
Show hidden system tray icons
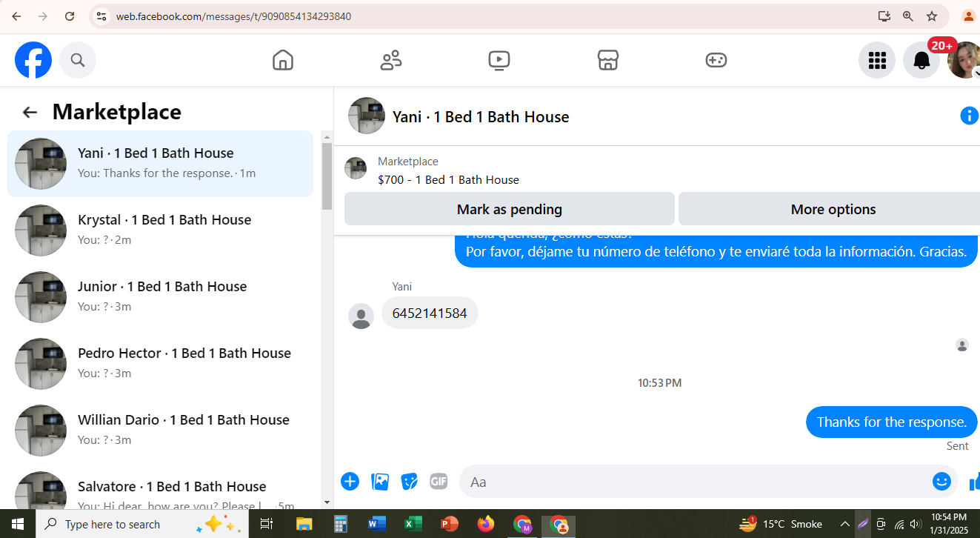pos(844,524)
